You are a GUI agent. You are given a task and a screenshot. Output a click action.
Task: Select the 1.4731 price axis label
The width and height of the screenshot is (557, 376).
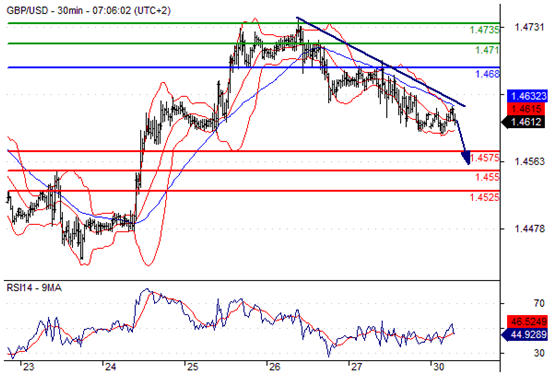[x=529, y=27]
